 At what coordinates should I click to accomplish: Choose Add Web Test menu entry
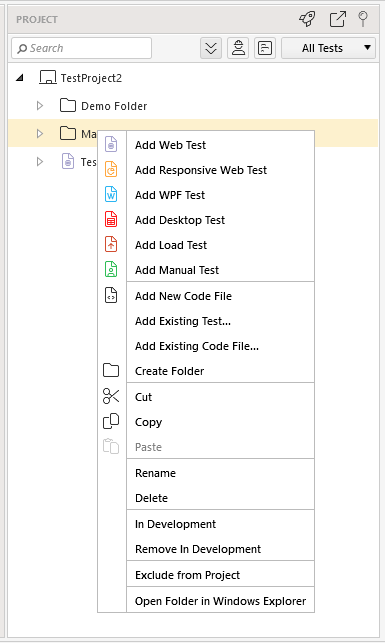220,145
